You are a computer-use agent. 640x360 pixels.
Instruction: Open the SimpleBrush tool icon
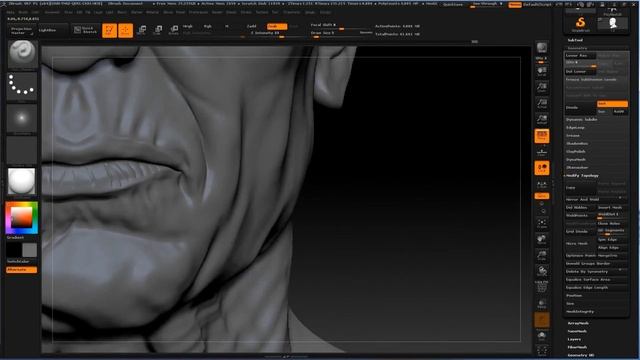click(580, 24)
